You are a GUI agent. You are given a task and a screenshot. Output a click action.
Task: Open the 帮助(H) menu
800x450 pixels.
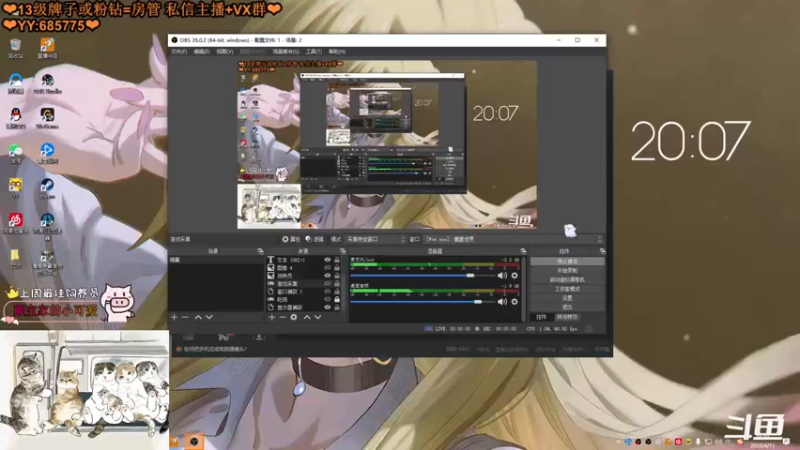[x=337, y=52]
